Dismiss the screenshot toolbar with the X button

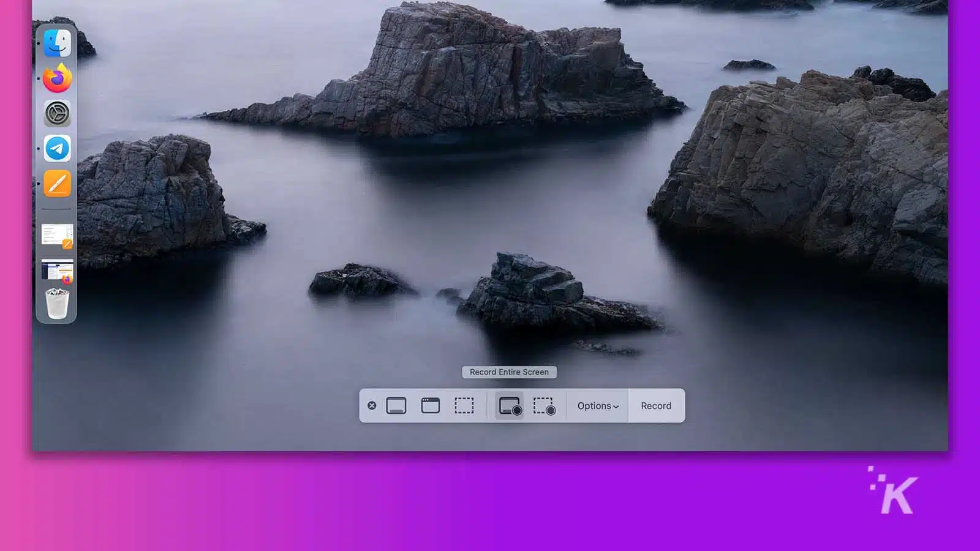[372, 405]
